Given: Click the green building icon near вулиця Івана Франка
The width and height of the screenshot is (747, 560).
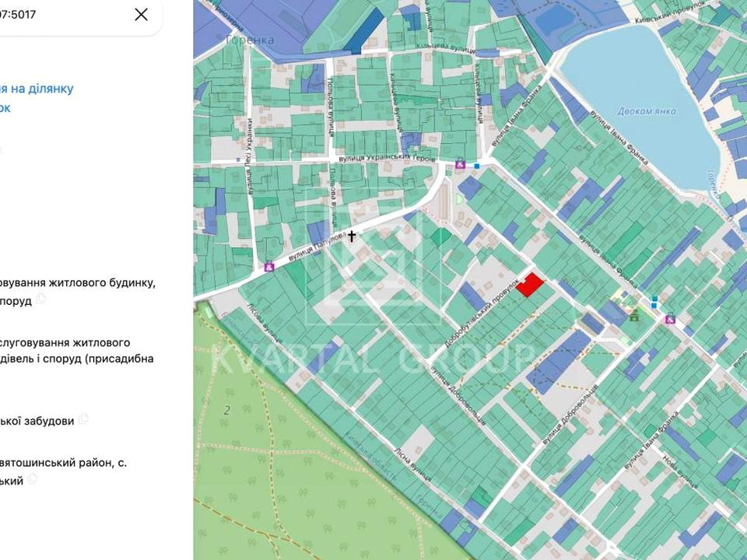Looking at the screenshot, I should pos(634,315).
